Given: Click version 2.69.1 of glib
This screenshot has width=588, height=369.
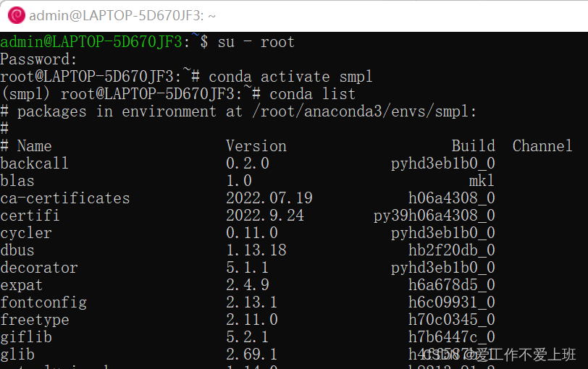Looking at the screenshot, I should coord(252,355).
